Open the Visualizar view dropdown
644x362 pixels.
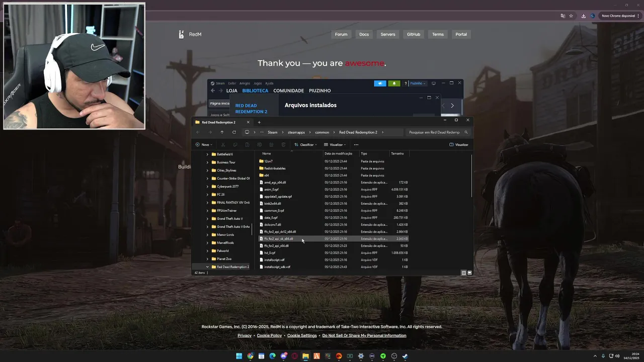pyautogui.click(x=335, y=145)
